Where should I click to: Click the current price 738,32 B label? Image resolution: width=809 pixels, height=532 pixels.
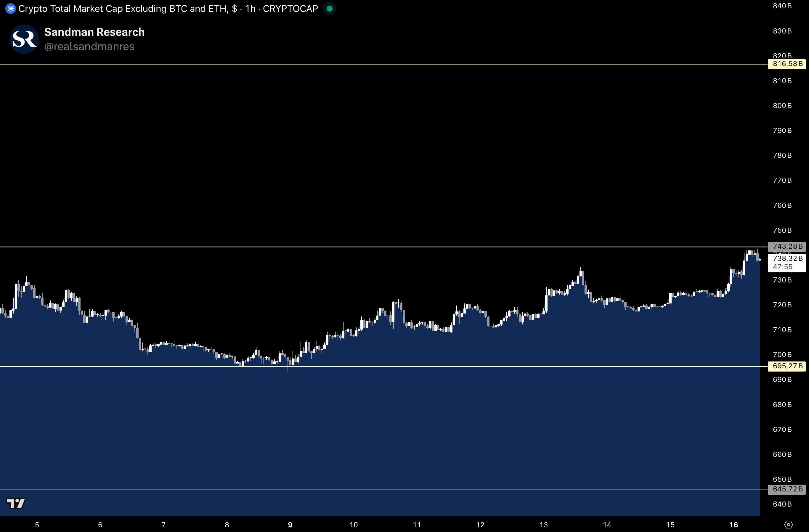[x=787, y=259]
